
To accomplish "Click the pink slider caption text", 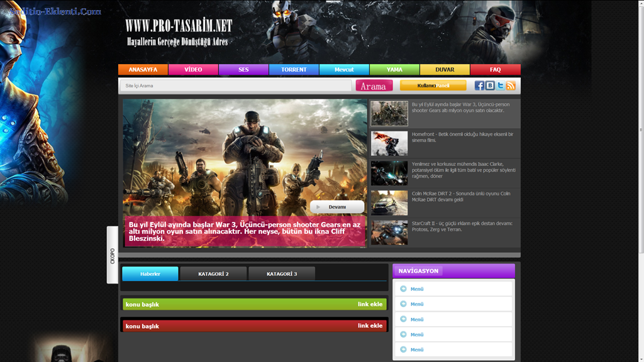I will [245, 231].
